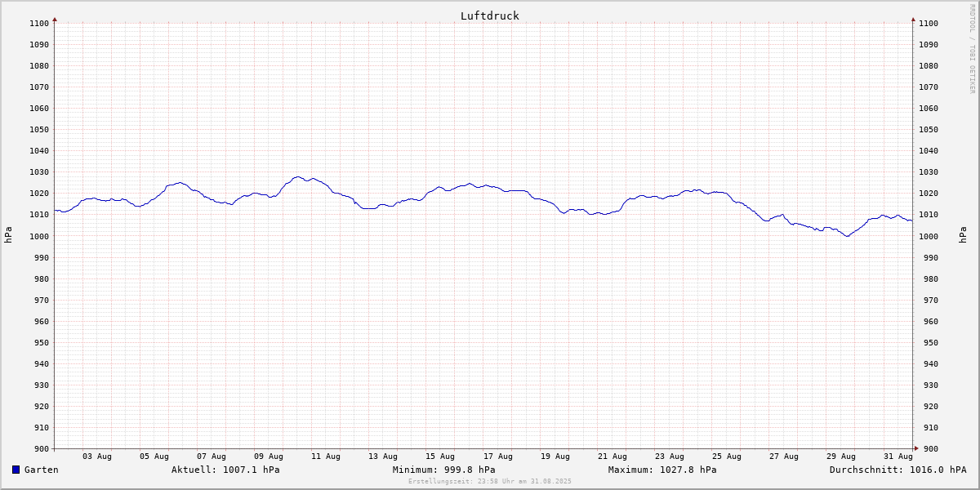Click the blue Garten legend color square
Screen dimensions: 980x490
point(16,470)
